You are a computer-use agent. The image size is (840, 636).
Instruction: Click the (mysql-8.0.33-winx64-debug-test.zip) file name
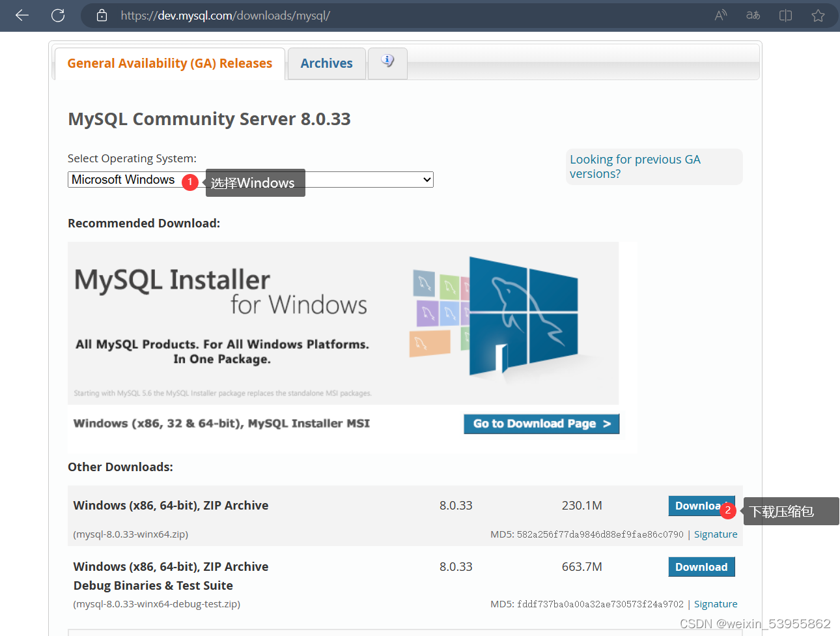(x=157, y=604)
